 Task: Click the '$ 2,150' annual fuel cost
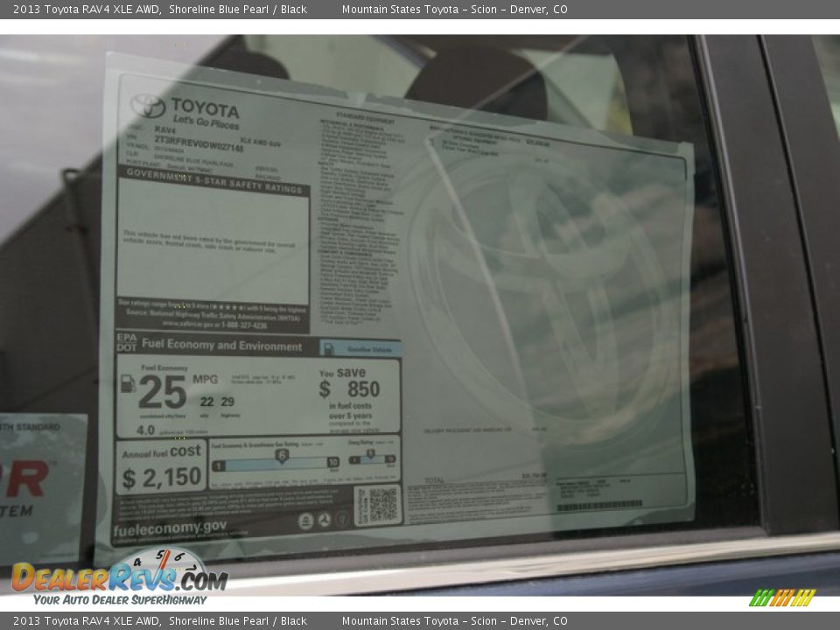click(162, 478)
